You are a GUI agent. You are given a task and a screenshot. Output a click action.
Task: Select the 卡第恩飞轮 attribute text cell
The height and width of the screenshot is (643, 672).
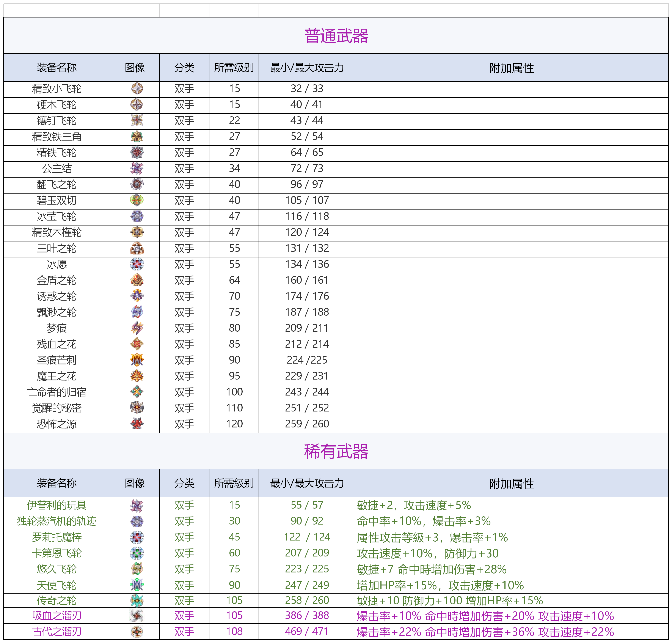427,553
